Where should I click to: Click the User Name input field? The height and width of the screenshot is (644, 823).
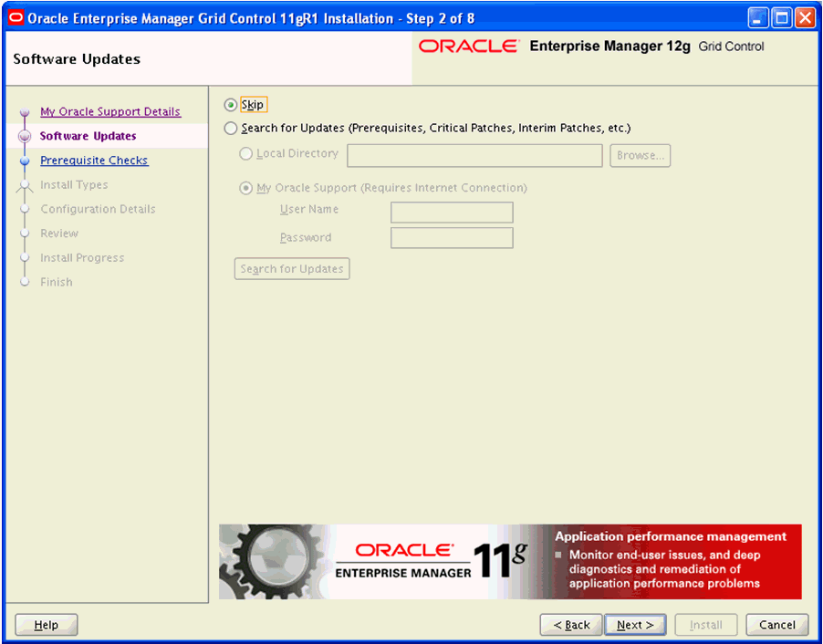tap(452, 213)
